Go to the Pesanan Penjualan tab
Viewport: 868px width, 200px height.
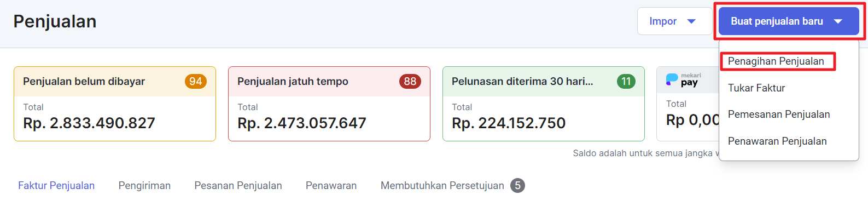click(238, 186)
